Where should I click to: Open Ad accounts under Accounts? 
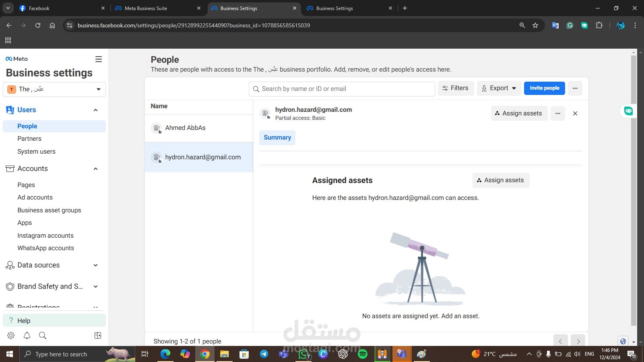[x=35, y=197]
